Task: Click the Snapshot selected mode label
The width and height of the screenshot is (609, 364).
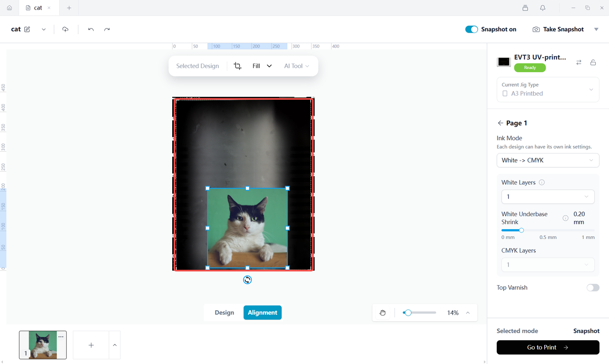Action: click(586, 331)
